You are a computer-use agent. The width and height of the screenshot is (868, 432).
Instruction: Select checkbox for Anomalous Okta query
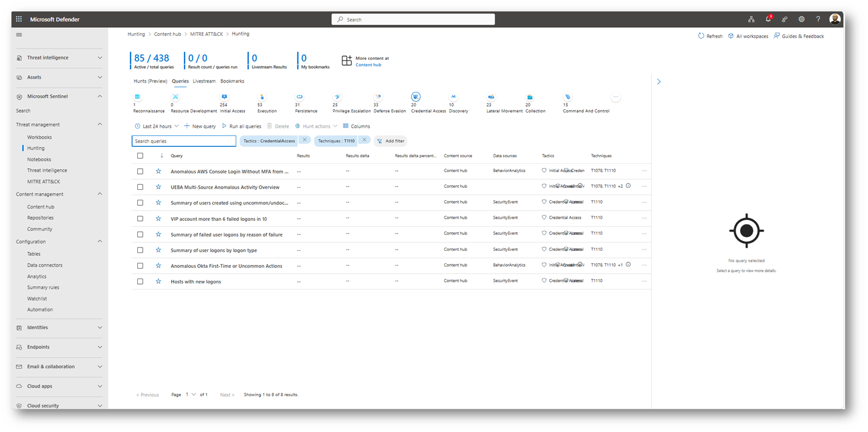(x=140, y=266)
